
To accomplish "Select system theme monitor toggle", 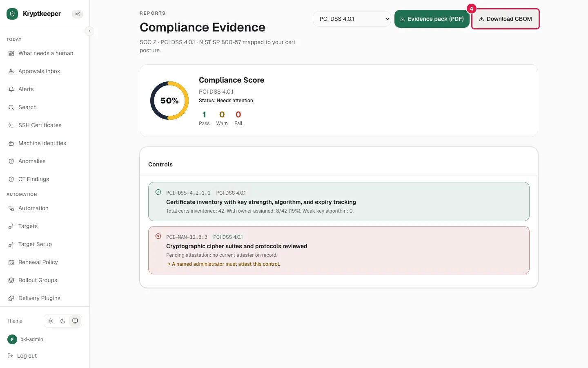I will point(75,321).
